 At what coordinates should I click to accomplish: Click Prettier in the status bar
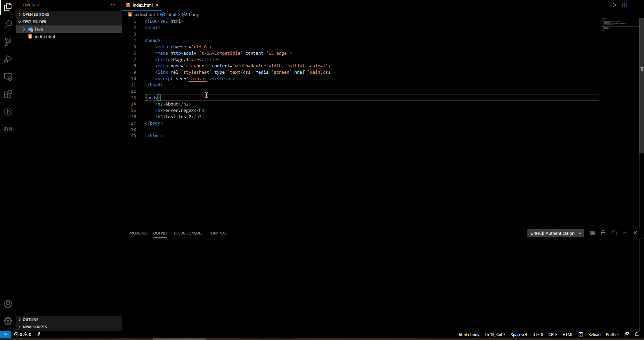pyautogui.click(x=612, y=334)
